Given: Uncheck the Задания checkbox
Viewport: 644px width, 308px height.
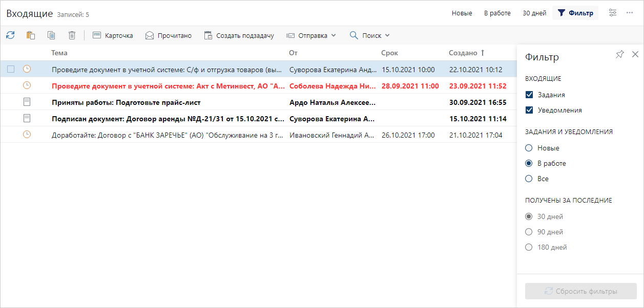Looking at the screenshot, I should click(x=529, y=95).
